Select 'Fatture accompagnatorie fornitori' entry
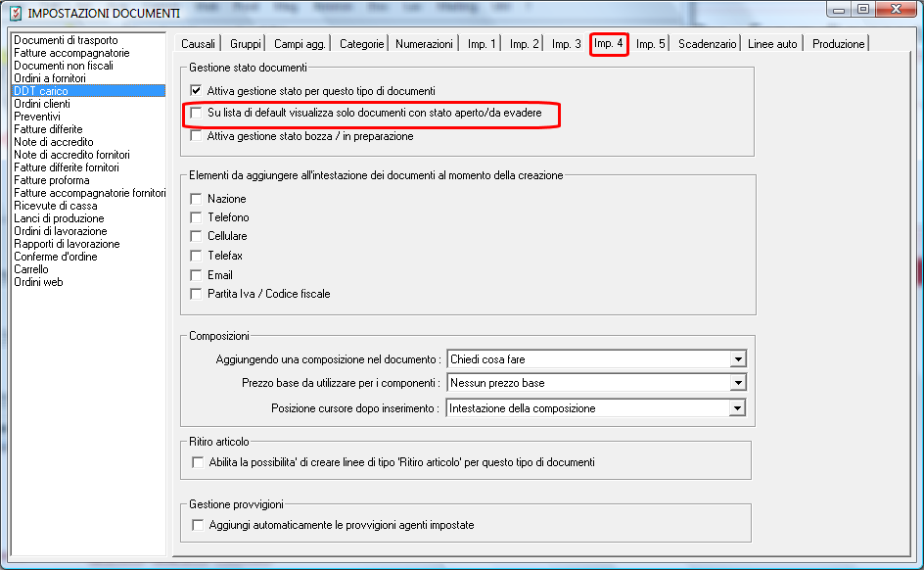 [x=88, y=193]
